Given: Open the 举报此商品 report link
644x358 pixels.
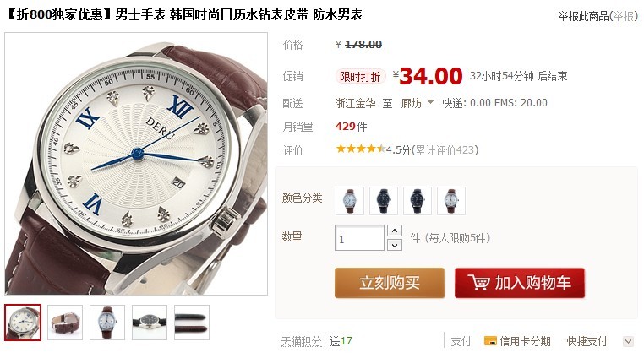Looking at the screenshot, I should 598,16.
